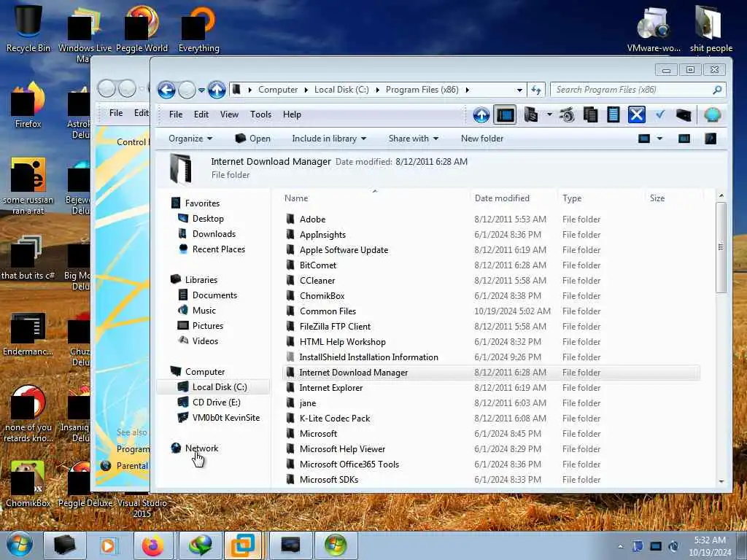This screenshot has width=747, height=560.
Task: Sort by the Date modified column header
Action: pos(513,198)
